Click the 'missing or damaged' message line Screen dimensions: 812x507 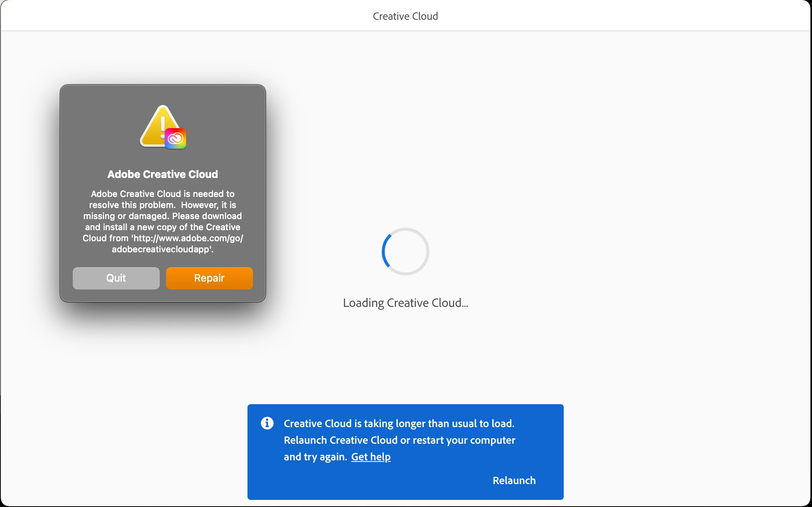click(x=162, y=216)
